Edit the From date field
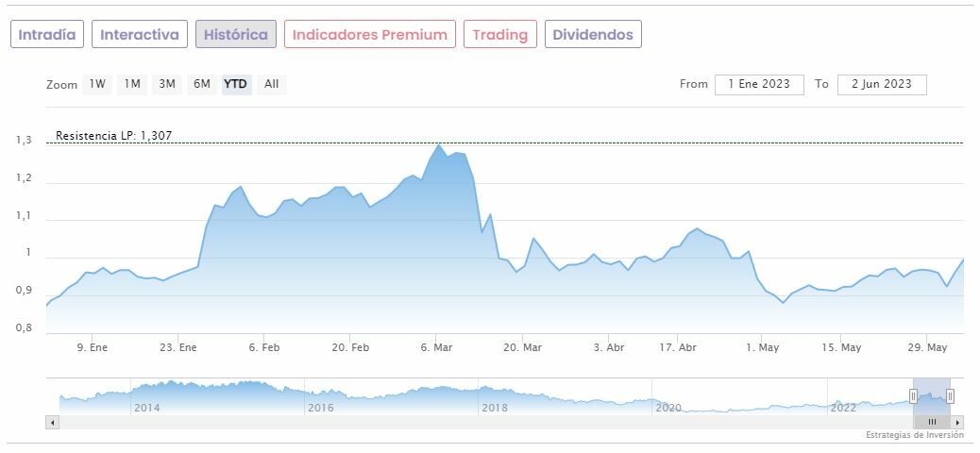This screenshot has height=453, width=980. coord(759,84)
